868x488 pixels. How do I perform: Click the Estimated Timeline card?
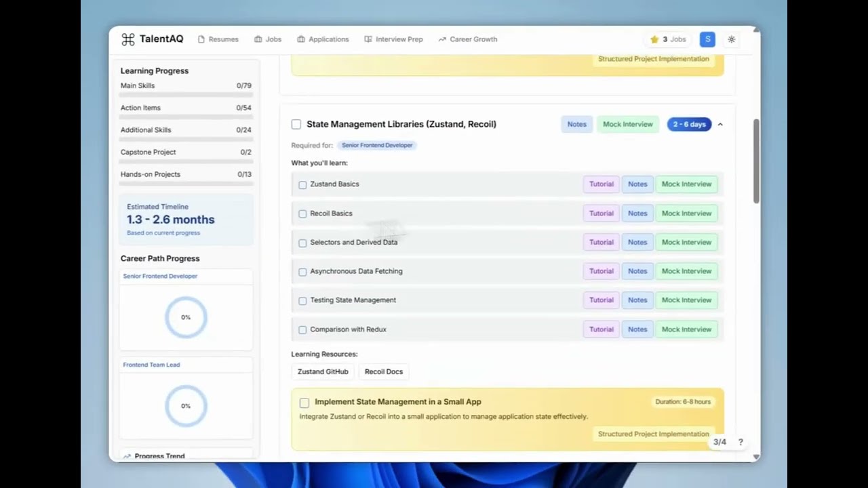[186, 220]
